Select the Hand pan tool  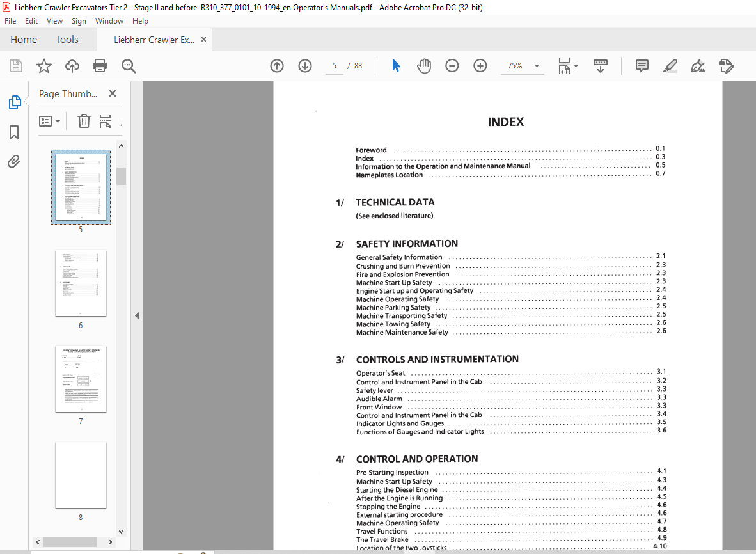coord(424,66)
